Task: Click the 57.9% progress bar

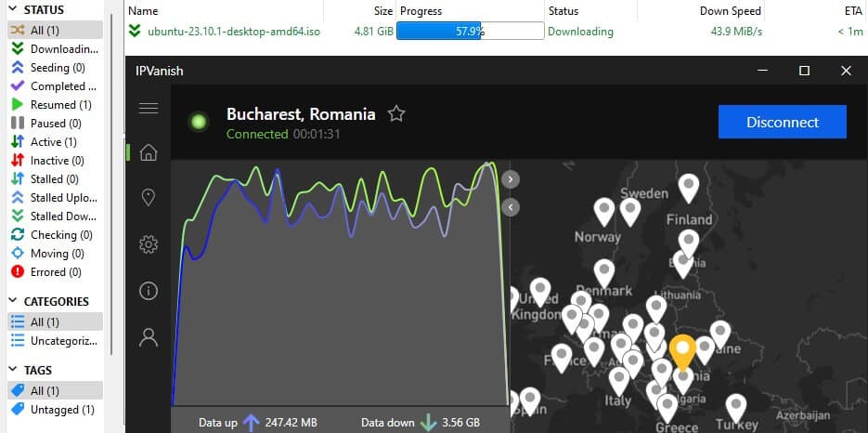Action: coord(471,32)
